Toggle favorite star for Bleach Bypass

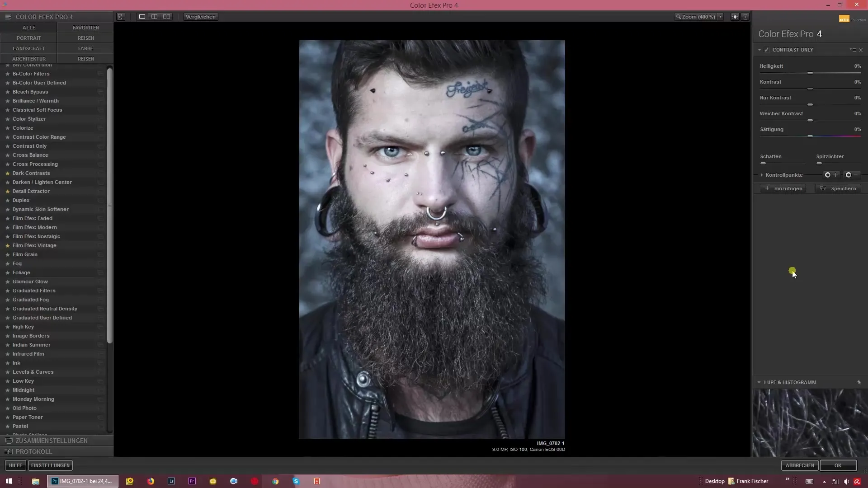(8, 92)
